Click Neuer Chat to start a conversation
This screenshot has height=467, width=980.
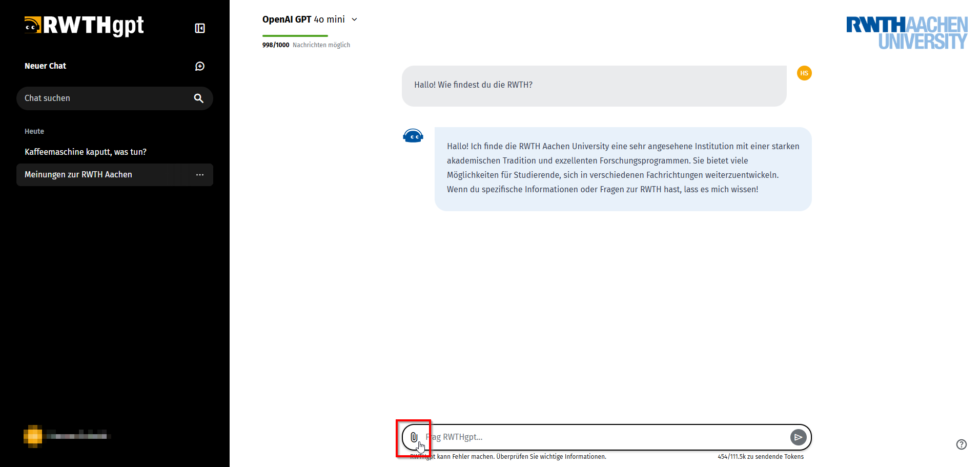pos(45,66)
